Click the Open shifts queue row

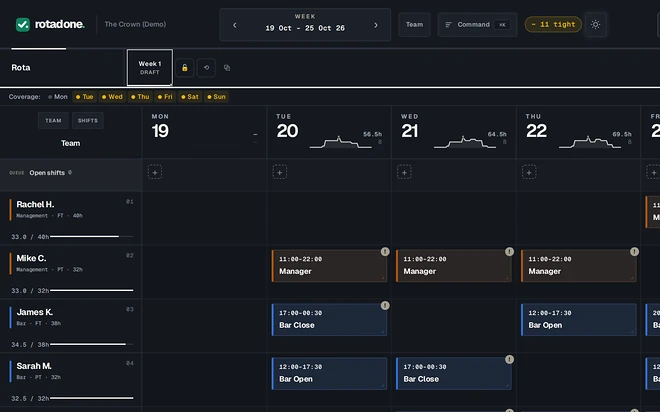coord(71,175)
